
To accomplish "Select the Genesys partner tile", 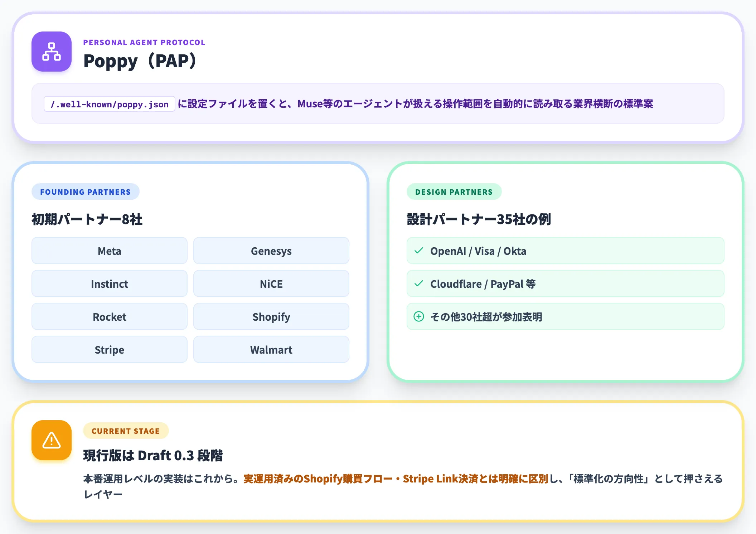I will click(271, 251).
